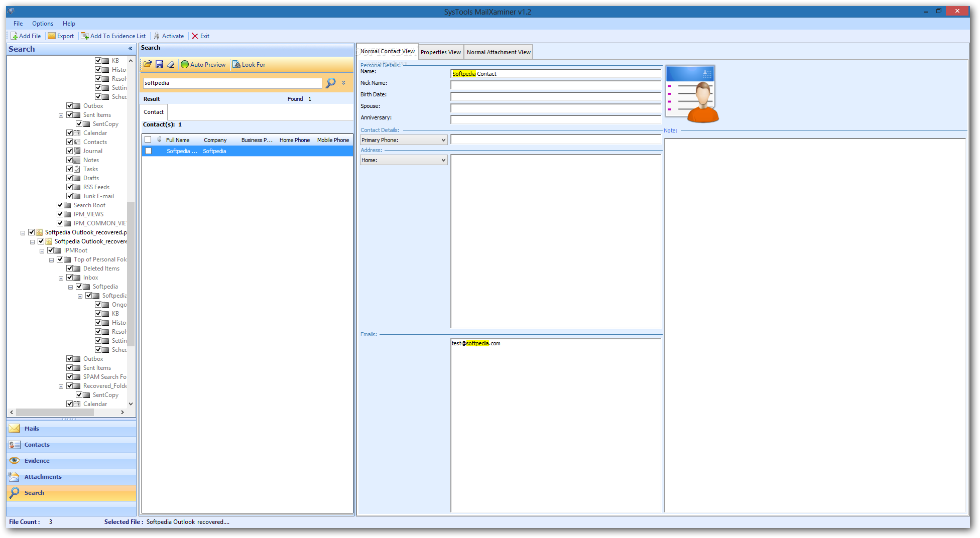
Task: Open the File menu
Action: click(18, 24)
